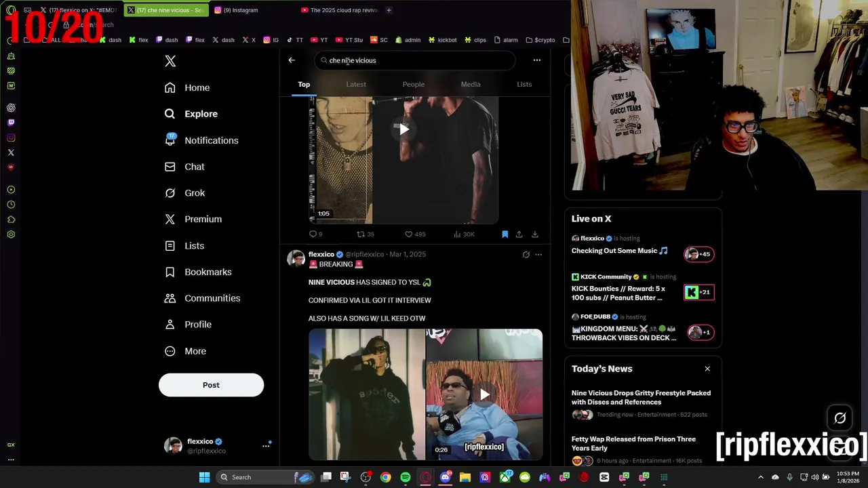This screenshot has height=488, width=868.
Task: Open Notifications in the sidebar
Action: [x=202, y=140]
